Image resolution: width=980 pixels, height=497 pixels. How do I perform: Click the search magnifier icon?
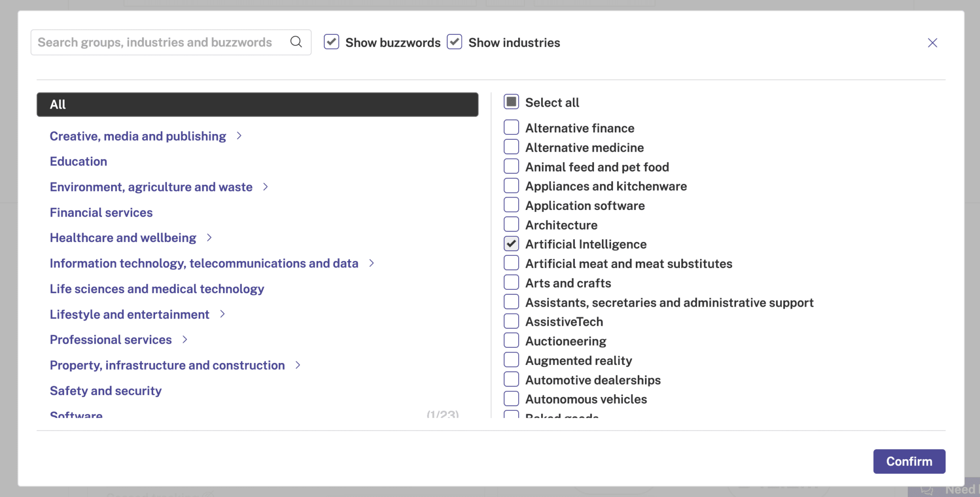pos(296,42)
